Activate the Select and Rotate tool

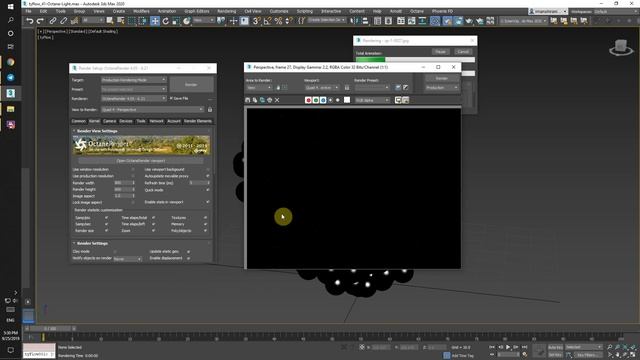(165, 21)
